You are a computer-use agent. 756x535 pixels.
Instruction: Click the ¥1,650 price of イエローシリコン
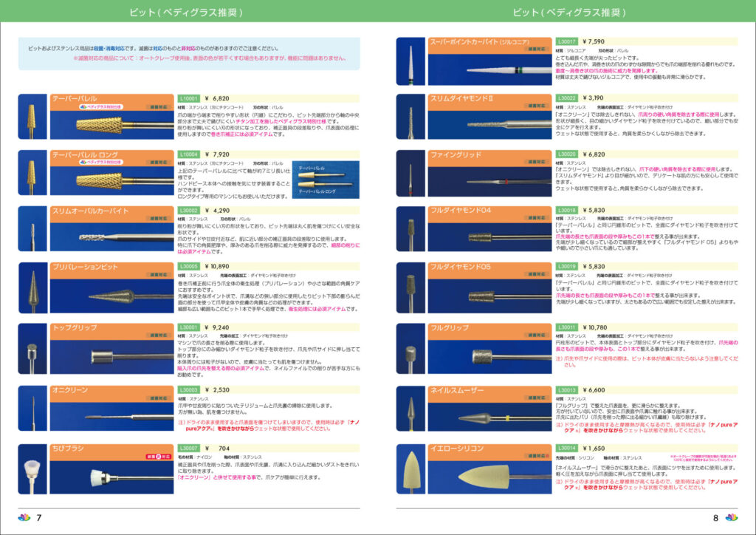(x=594, y=448)
